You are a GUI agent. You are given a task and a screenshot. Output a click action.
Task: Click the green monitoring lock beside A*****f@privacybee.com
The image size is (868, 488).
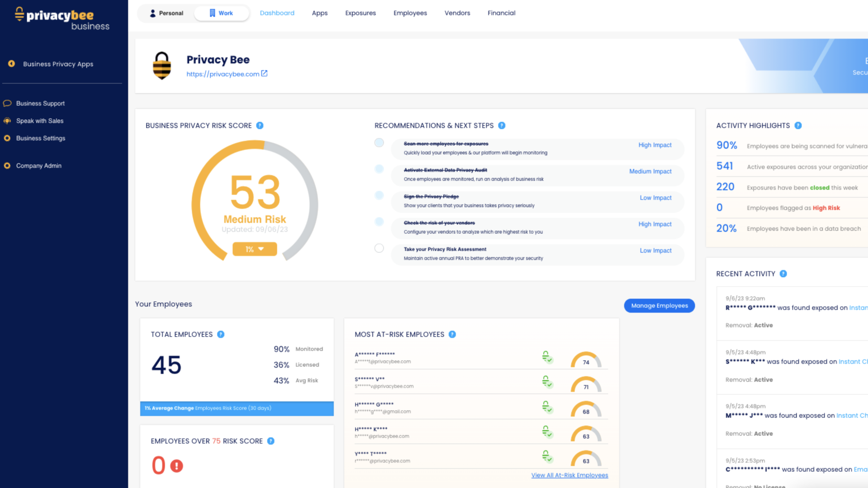[x=547, y=358]
